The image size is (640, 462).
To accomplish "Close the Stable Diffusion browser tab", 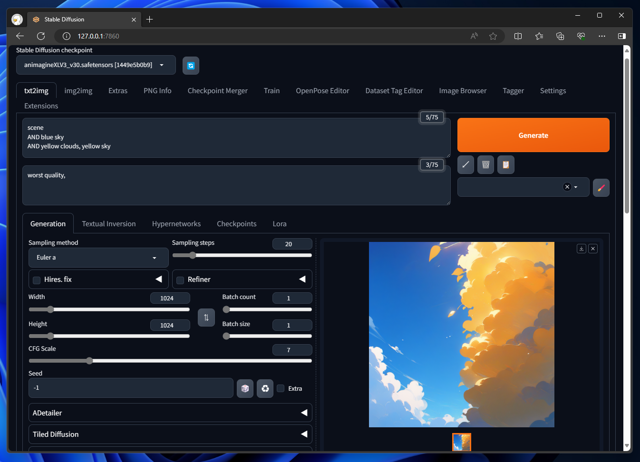I will coord(133,20).
